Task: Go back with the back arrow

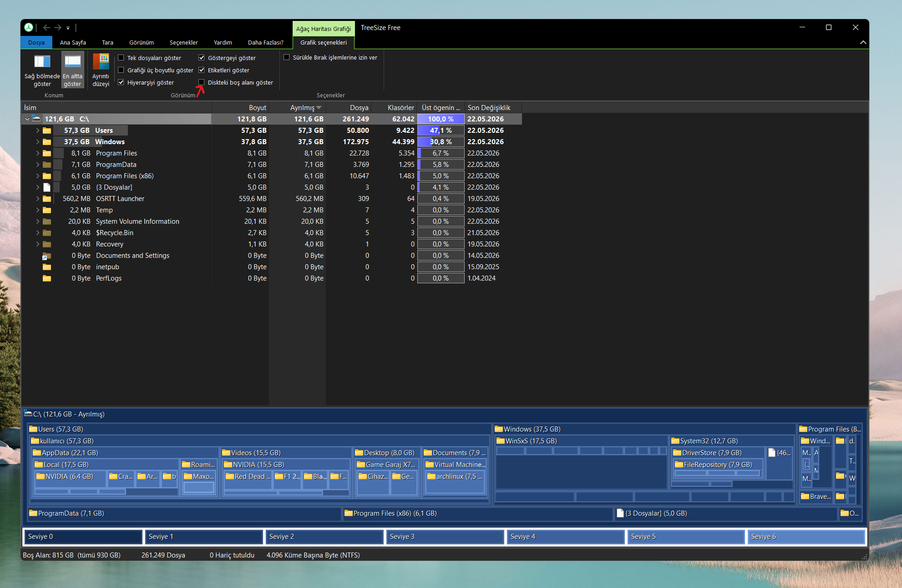Action: coord(46,28)
